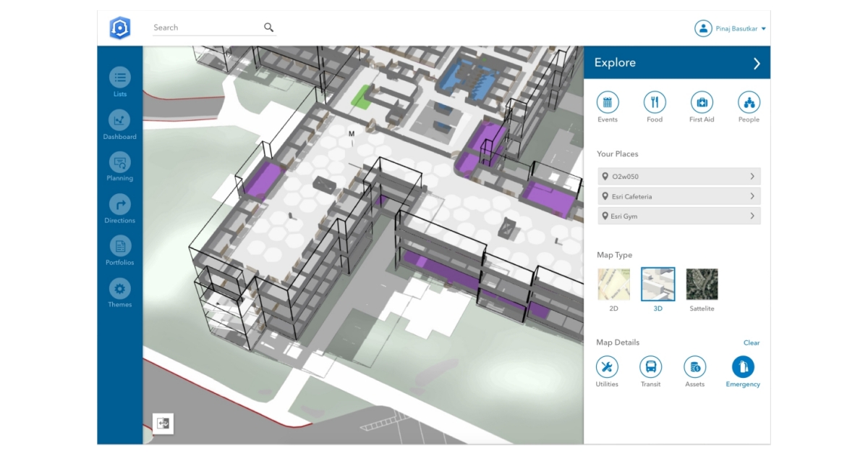Image resolution: width=868 pixels, height=454 pixels.
Task: Click the search field
Action: [210, 28]
